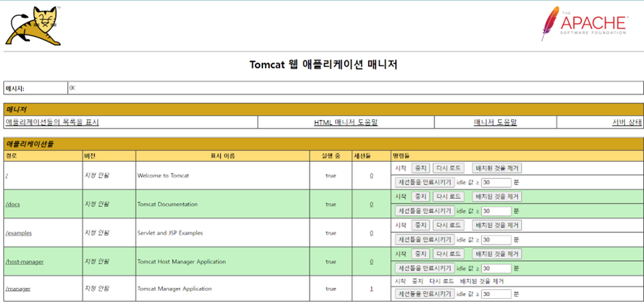Image resolution: width=644 pixels, height=307 pixels.
Task: Open 매니저 도움말 link
Action: tap(495, 122)
